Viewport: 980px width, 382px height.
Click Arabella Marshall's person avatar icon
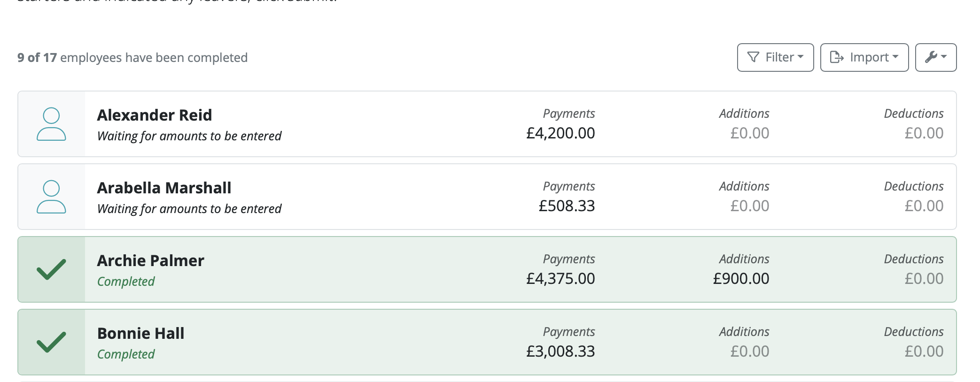pos(51,197)
